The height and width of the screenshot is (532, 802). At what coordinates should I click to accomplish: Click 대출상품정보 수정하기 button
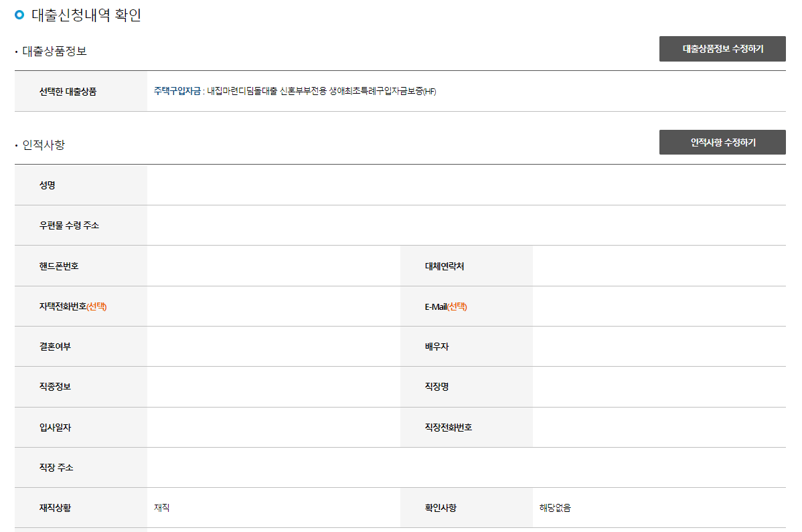[x=722, y=49]
